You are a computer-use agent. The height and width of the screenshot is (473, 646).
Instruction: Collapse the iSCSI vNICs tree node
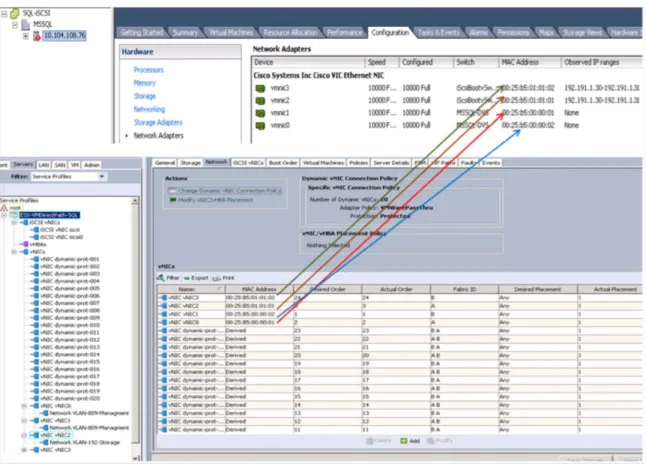tap(14, 222)
